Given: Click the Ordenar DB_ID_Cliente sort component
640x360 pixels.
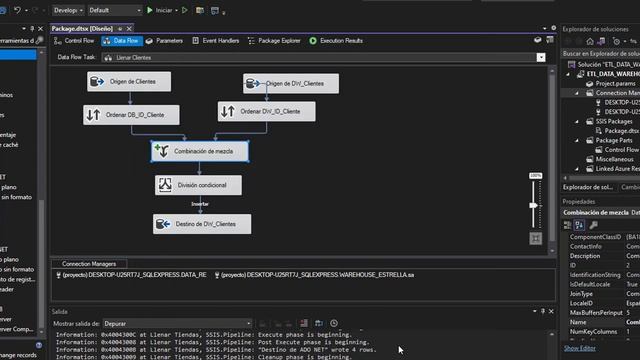Looking at the screenshot, I should click(131, 115).
